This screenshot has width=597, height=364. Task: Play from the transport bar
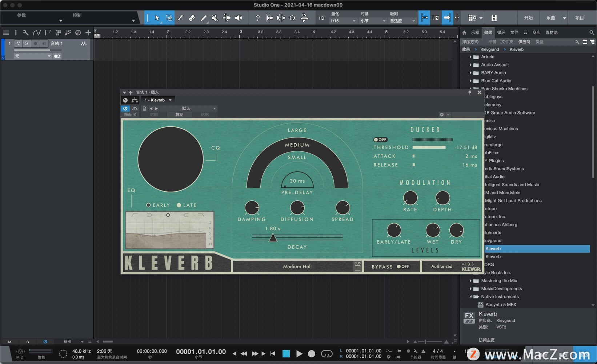point(299,354)
